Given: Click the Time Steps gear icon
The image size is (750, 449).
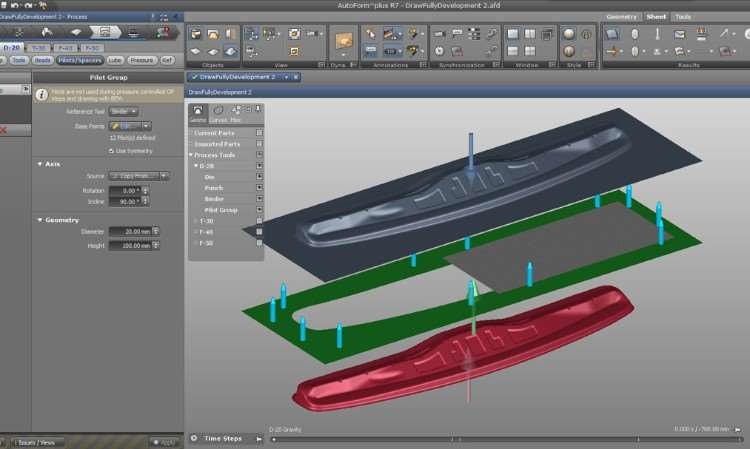Looking at the screenshot, I should tap(195, 438).
